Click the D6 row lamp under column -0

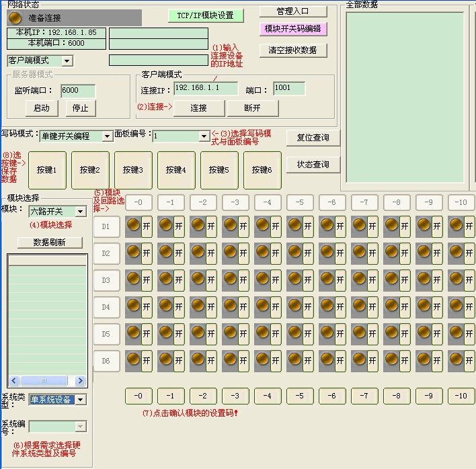tap(133, 359)
